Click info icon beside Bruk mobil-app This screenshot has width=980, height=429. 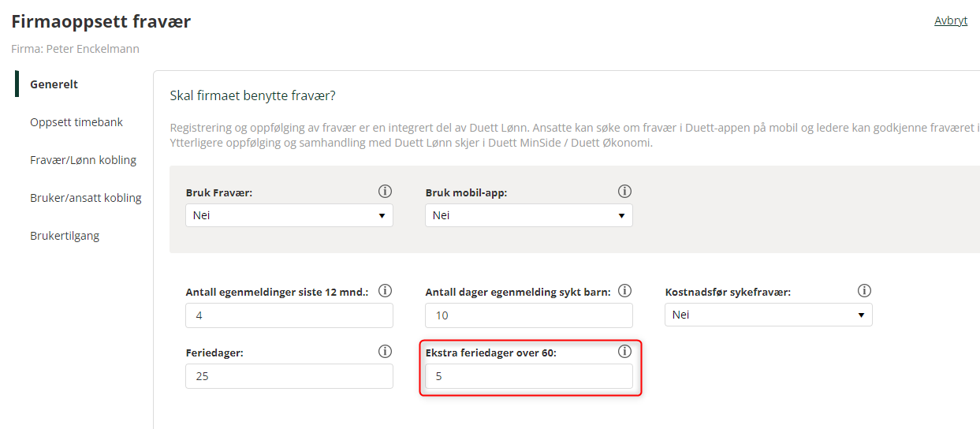tap(624, 191)
